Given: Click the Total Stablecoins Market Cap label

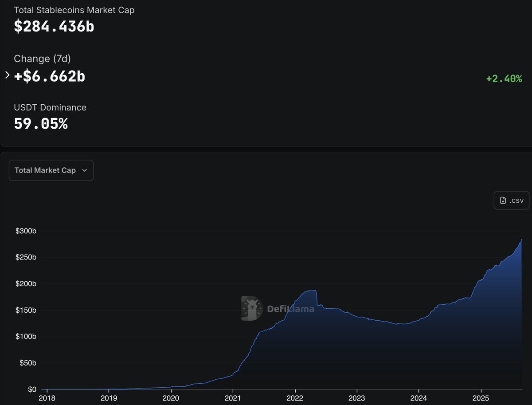Looking at the screenshot, I should coord(74,10).
